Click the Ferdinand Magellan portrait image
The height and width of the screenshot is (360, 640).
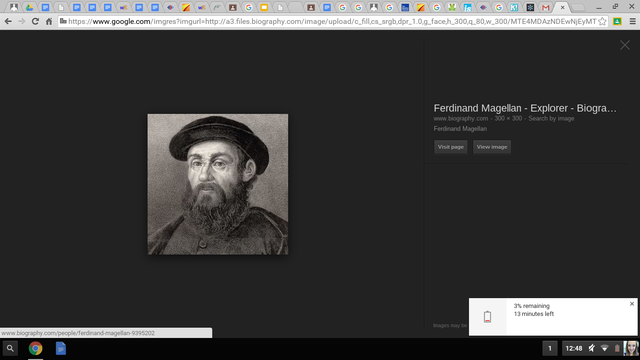[x=218, y=184]
